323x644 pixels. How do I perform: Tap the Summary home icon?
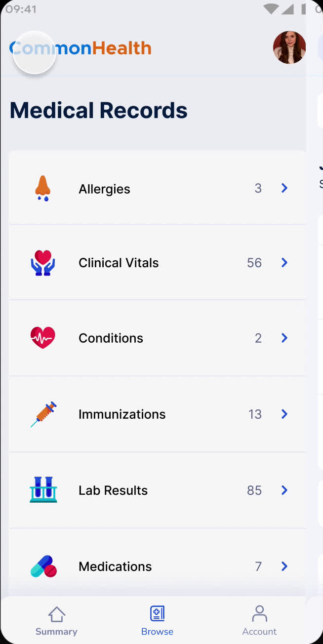(56, 614)
